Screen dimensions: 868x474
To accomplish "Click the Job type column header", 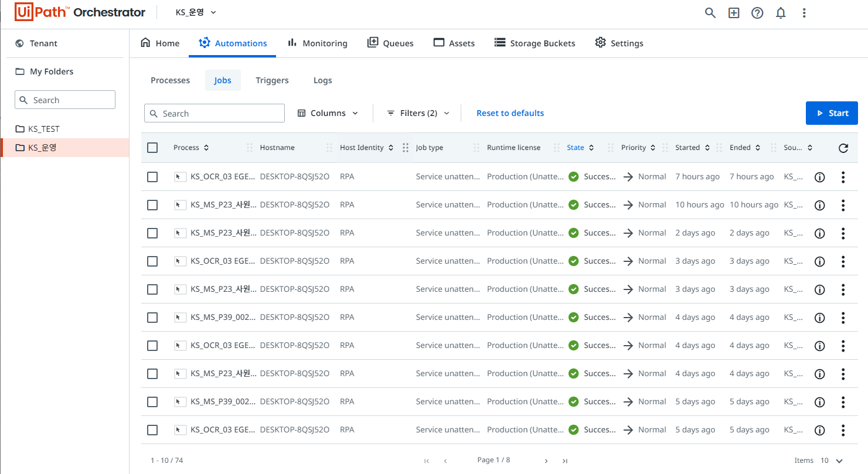I will 430,148.
